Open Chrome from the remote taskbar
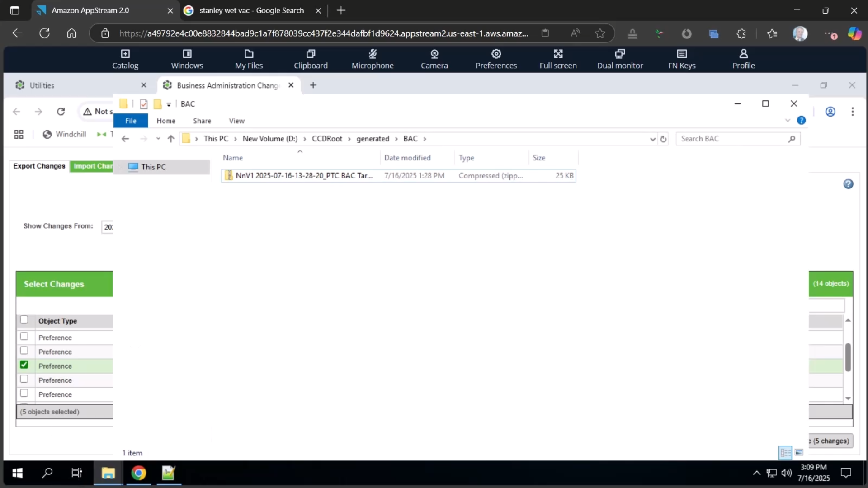Screen dimensions: 868x488 point(139,473)
